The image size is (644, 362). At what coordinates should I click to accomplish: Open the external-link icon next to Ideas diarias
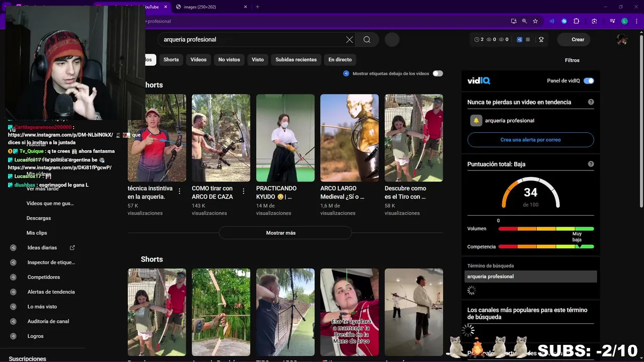(x=72, y=248)
